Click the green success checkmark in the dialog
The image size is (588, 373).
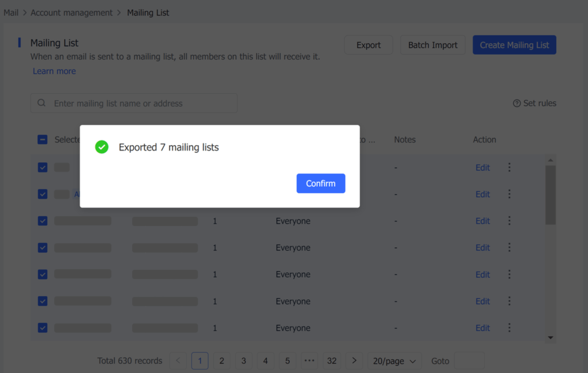102,147
